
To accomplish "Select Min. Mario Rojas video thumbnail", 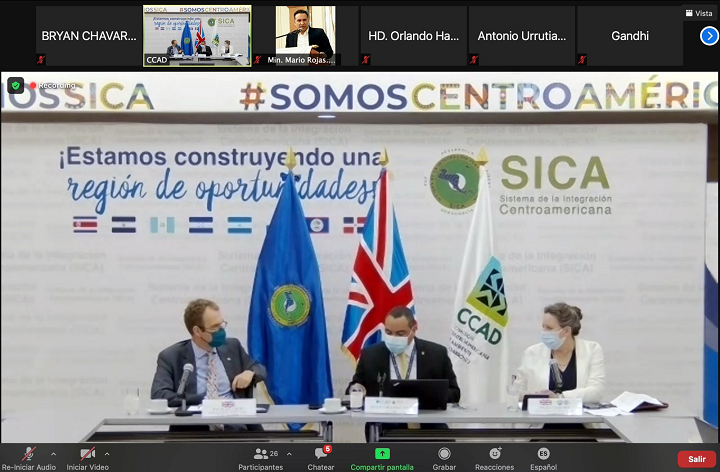I will point(305,36).
